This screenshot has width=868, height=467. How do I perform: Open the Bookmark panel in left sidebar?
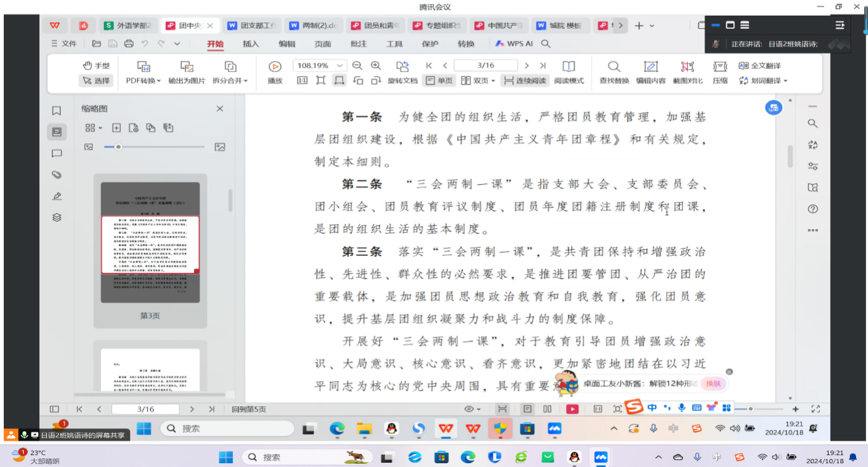pyautogui.click(x=56, y=111)
